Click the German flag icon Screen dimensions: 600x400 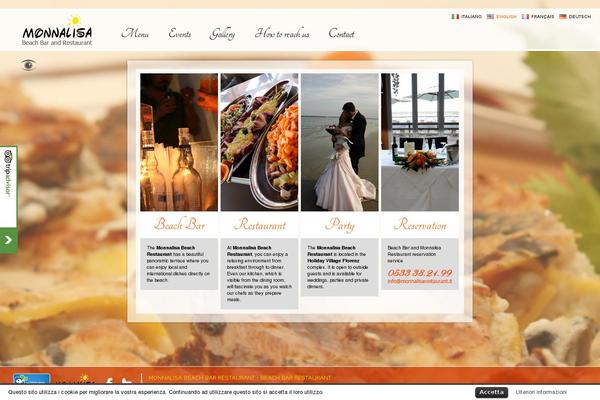pos(562,17)
